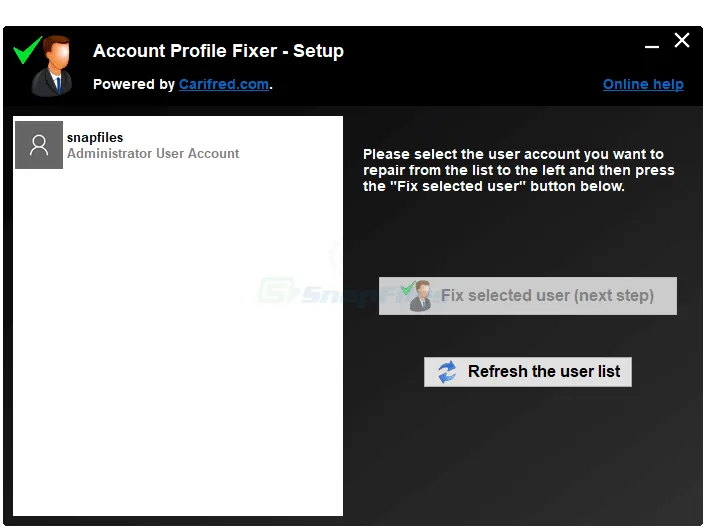Open the Carifred.com link
Viewport: 706px width, 529px height.
pos(224,85)
